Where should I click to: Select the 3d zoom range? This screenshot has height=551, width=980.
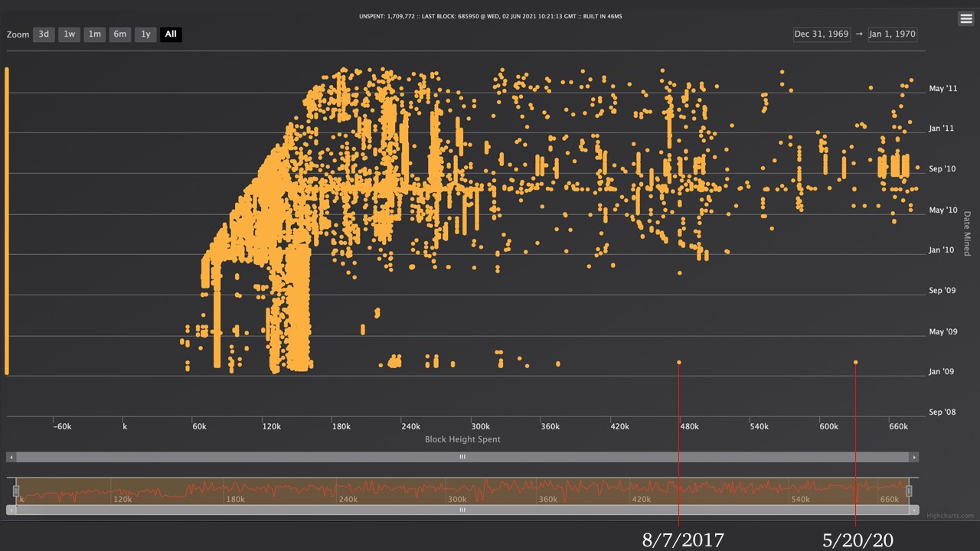pyautogui.click(x=44, y=34)
